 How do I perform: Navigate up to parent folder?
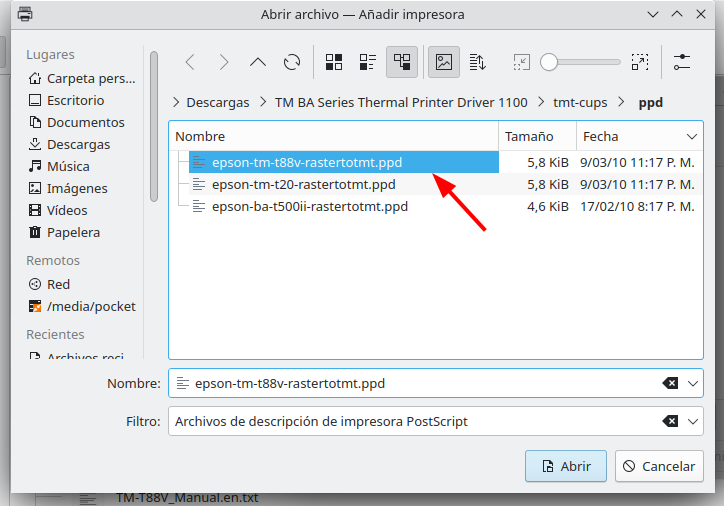click(258, 62)
